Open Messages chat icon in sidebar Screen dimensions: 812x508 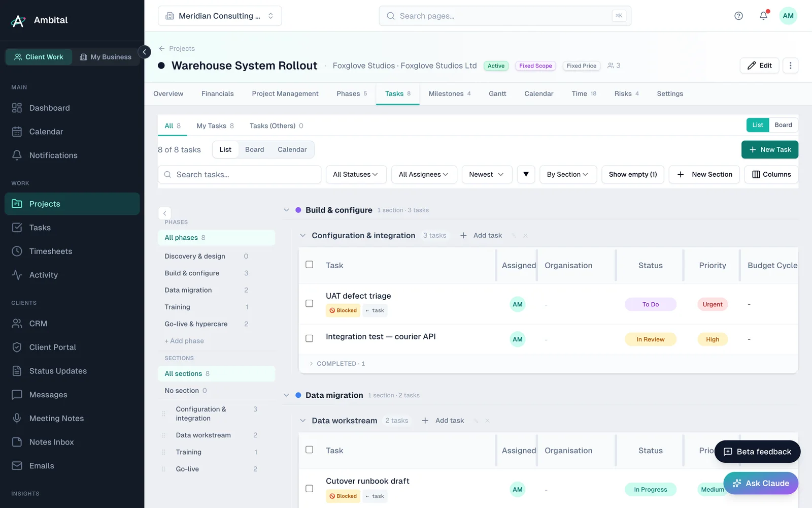pos(17,395)
